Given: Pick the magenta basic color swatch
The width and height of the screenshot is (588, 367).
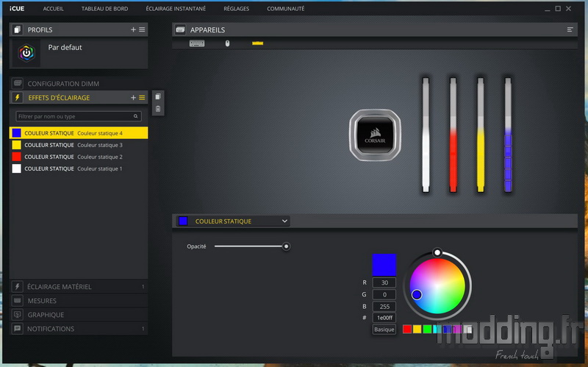Looking at the screenshot, I should 457,329.
